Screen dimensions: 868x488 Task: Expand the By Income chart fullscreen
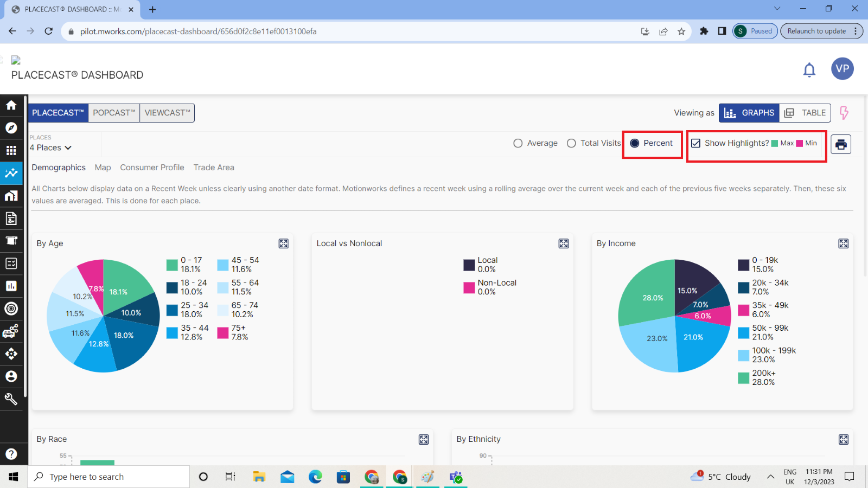coord(844,243)
